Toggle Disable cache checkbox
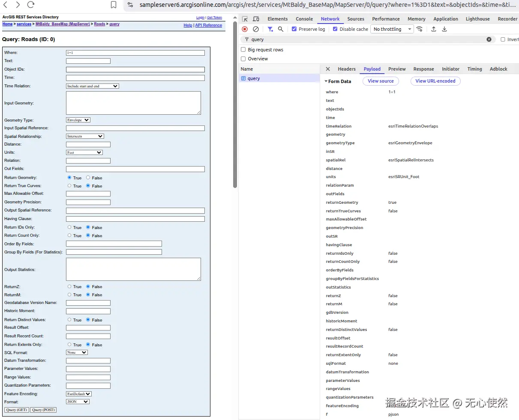Viewport: 519px width, 420px height. 335,29
